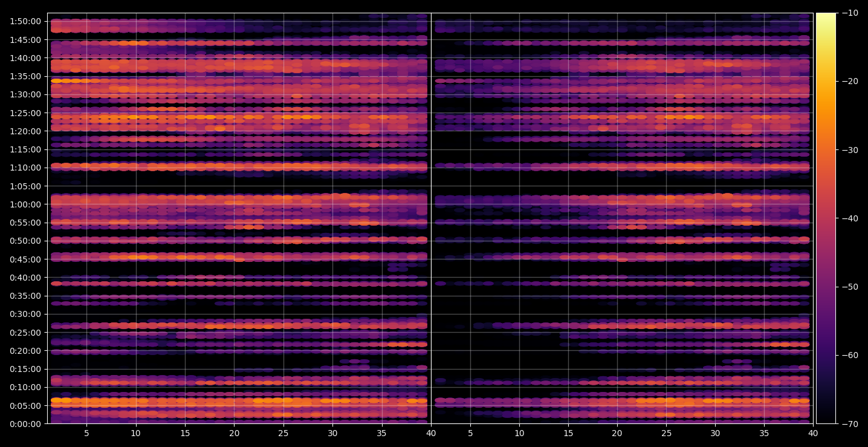The image size is (868, 447).
Task: Select the 1:50:00 time label
Action: 25,21
